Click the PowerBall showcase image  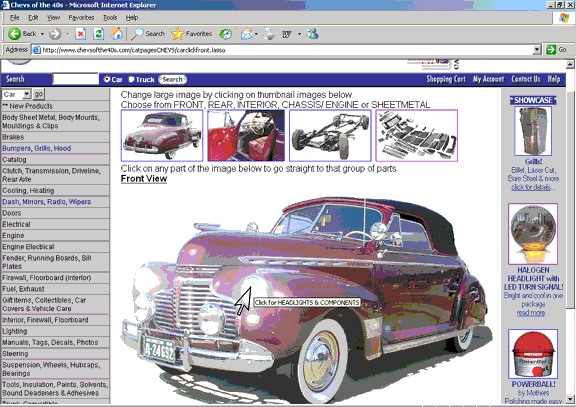pyautogui.click(x=533, y=354)
